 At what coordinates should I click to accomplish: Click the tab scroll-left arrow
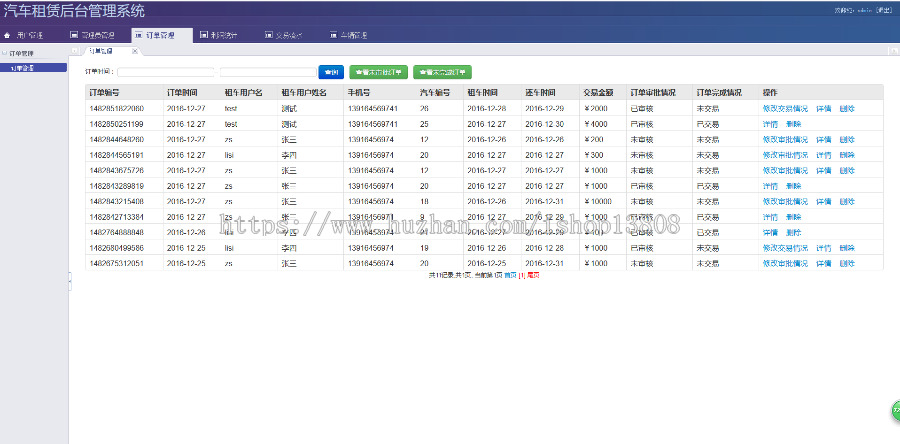tap(75, 51)
